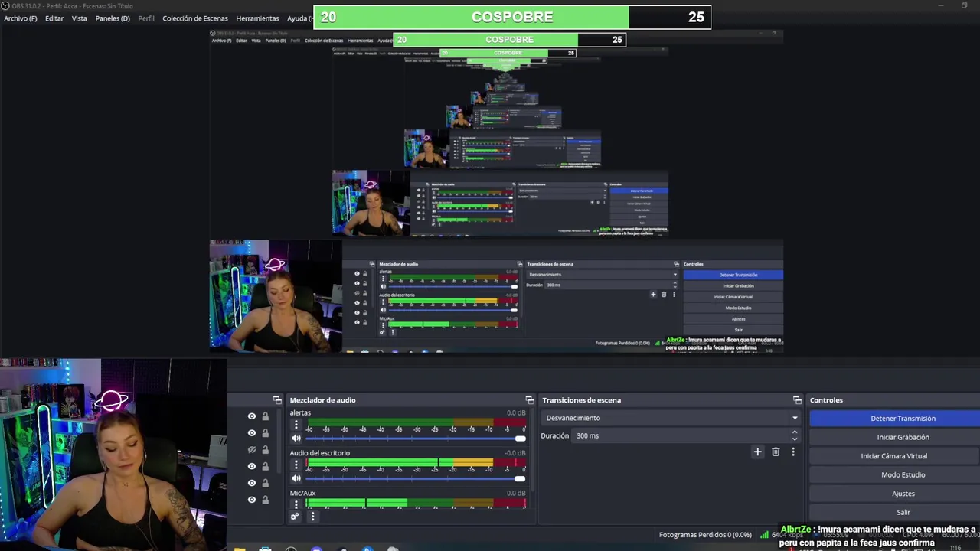Click the green connection signal icon in status bar
Screen dimensions: 980x551
[765, 535]
